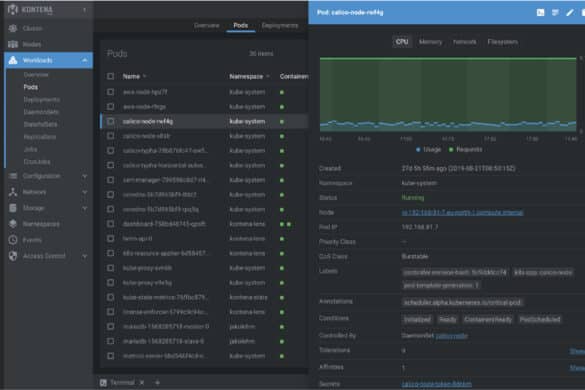Expand the Configuration section chevron
Viewport: 585px width, 390px height.
pyautogui.click(x=85, y=176)
